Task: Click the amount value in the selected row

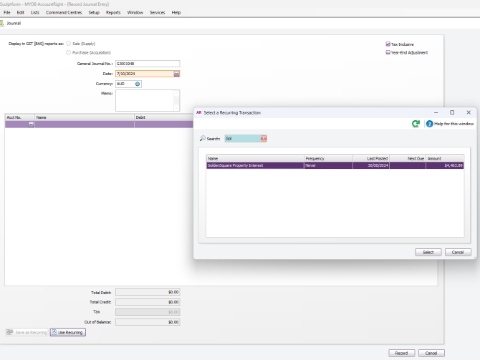Action: tap(454, 166)
